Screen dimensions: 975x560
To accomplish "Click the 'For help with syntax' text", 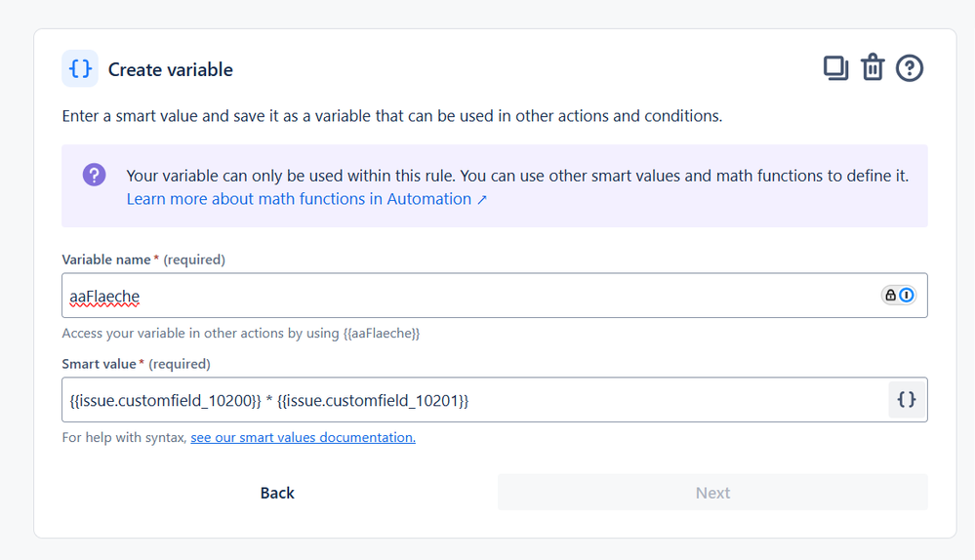I will pos(124,437).
